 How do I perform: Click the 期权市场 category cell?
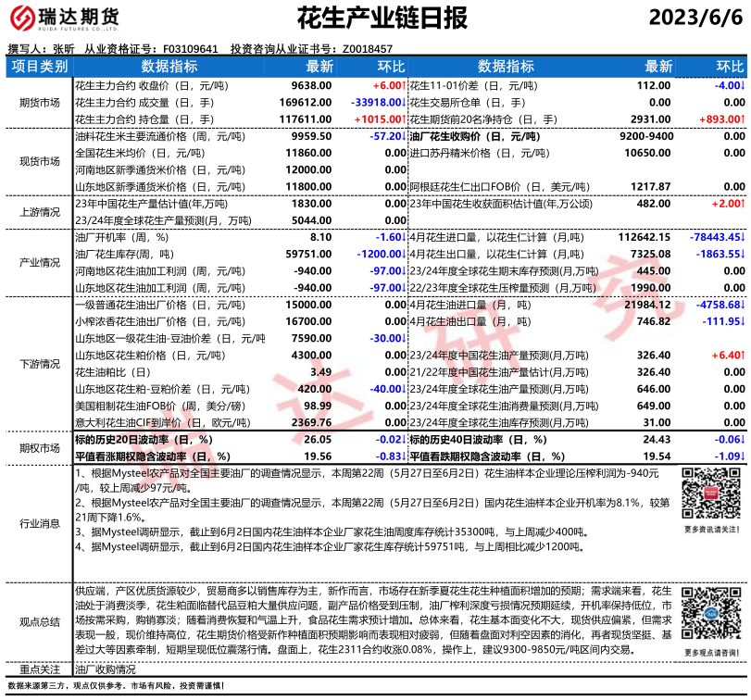[x=39, y=448]
